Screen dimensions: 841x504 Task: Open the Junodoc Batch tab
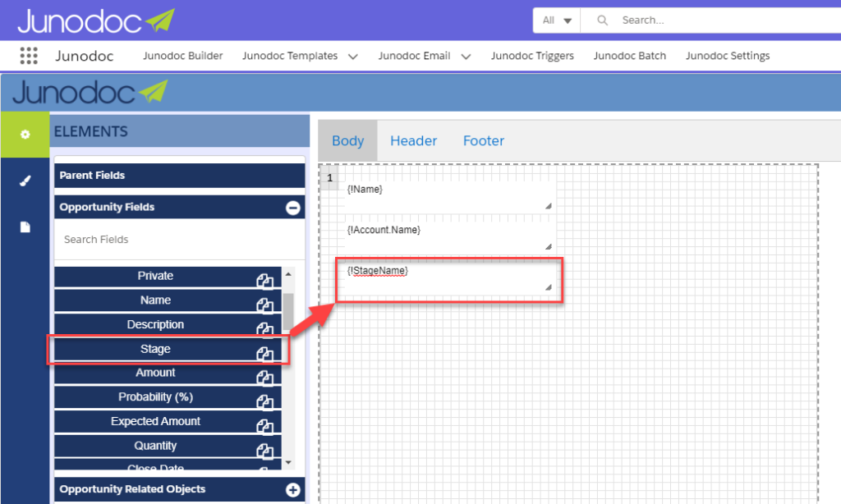point(630,56)
